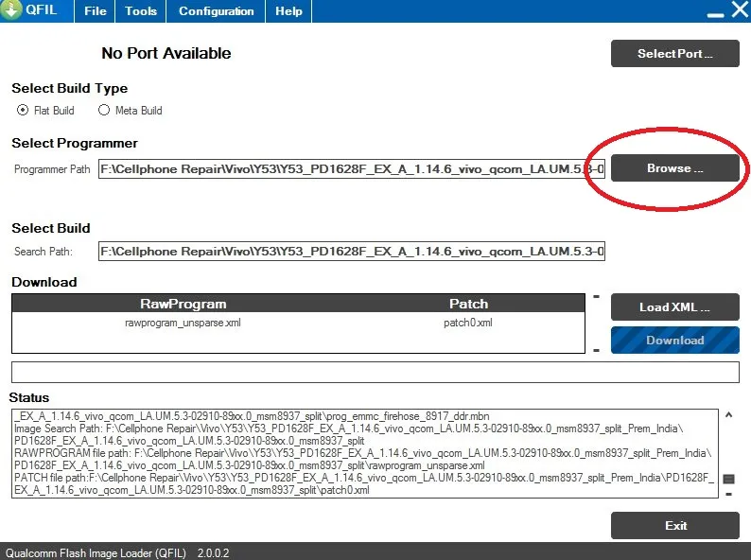Screen dimensions: 751x560
Task: Click inside the Search Path field
Action: (352, 251)
